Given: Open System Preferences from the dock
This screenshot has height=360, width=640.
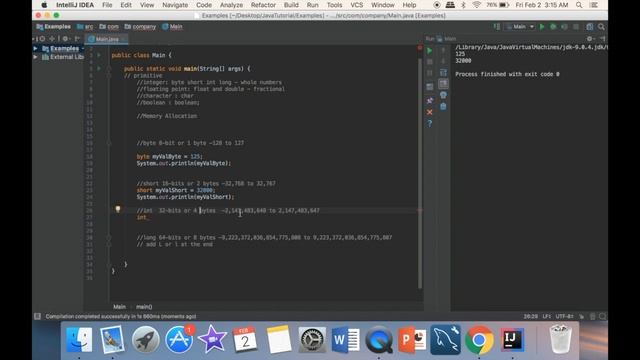Looking at the screenshot, I should pyautogui.click(x=312, y=339).
